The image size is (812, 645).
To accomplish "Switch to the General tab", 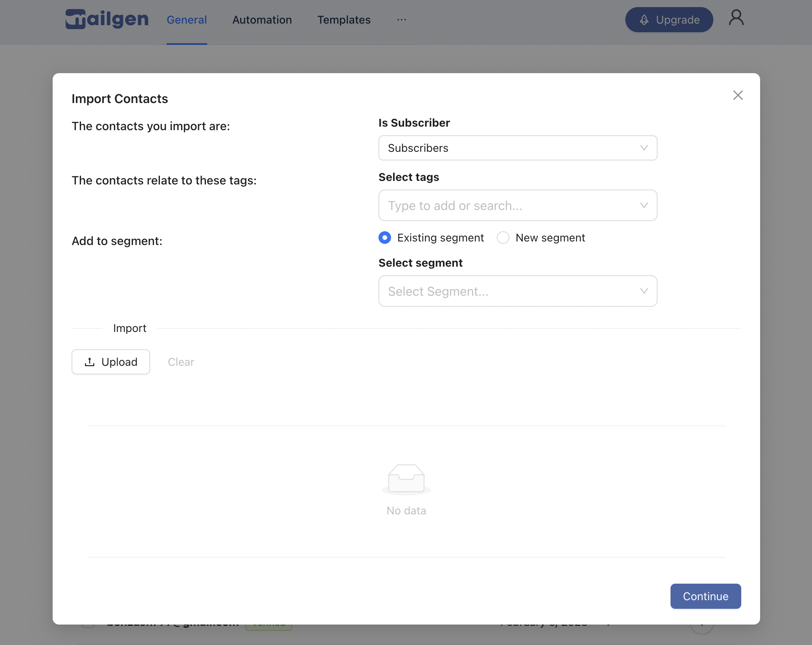I will point(187,20).
